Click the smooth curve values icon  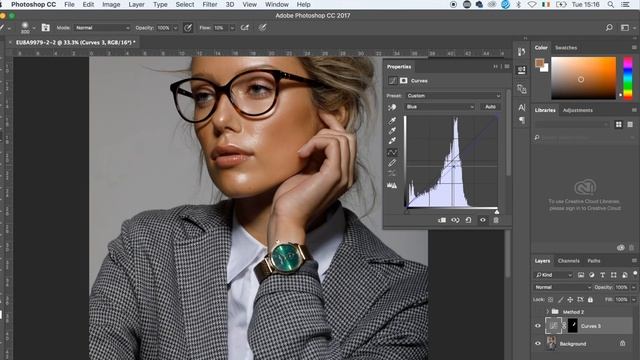point(392,173)
